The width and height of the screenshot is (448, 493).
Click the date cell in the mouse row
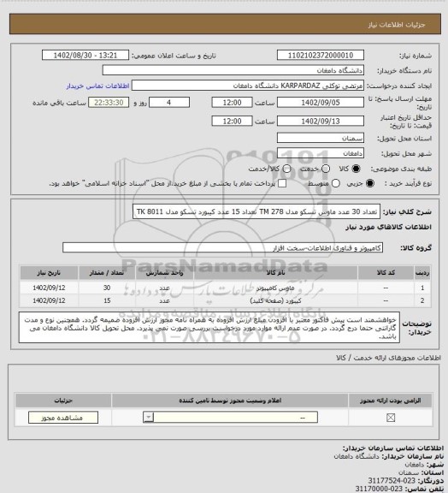(x=49, y=288)
